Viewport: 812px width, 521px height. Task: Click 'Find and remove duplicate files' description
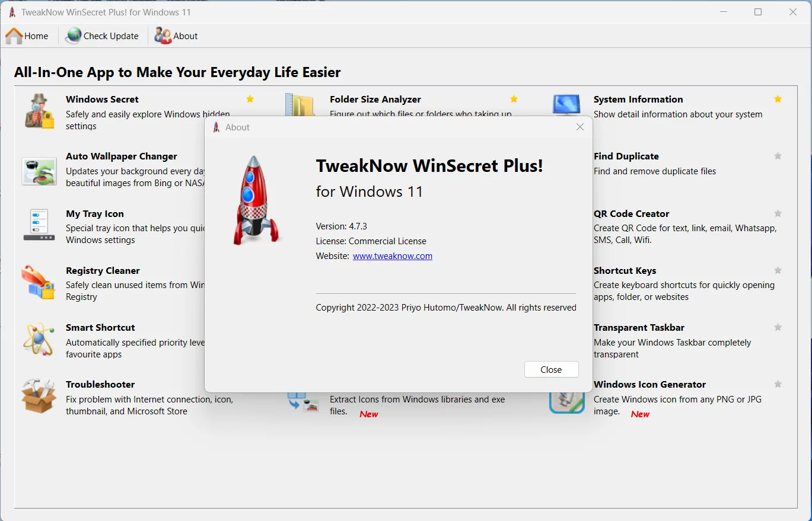[x=655, y=171]
